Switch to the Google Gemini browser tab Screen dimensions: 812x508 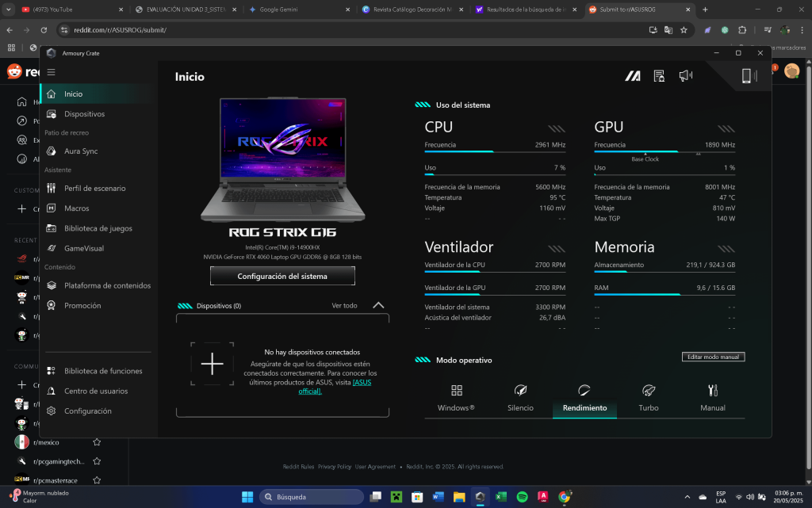298,10
